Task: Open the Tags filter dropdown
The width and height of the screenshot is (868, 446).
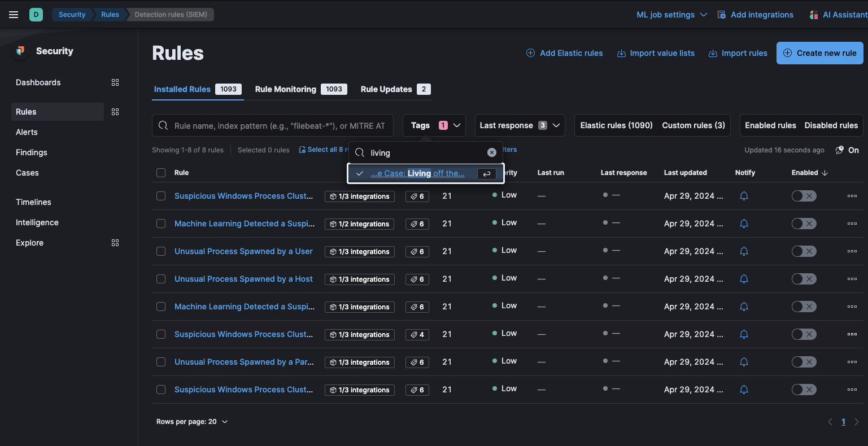Action: [434, 125]
